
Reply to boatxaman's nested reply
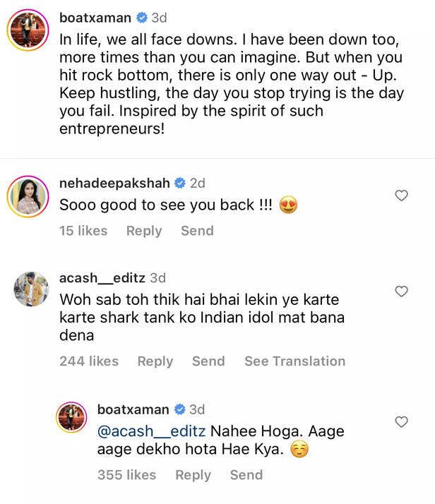pos(193,475)
